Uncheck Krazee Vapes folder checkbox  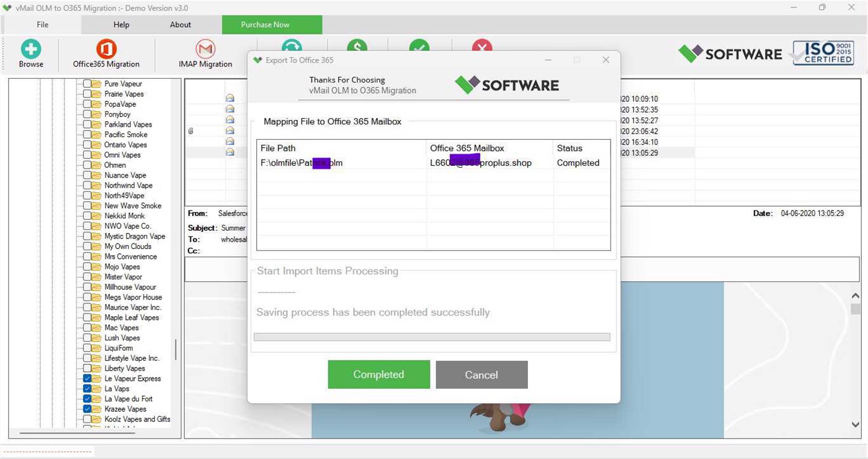[87, 409]
